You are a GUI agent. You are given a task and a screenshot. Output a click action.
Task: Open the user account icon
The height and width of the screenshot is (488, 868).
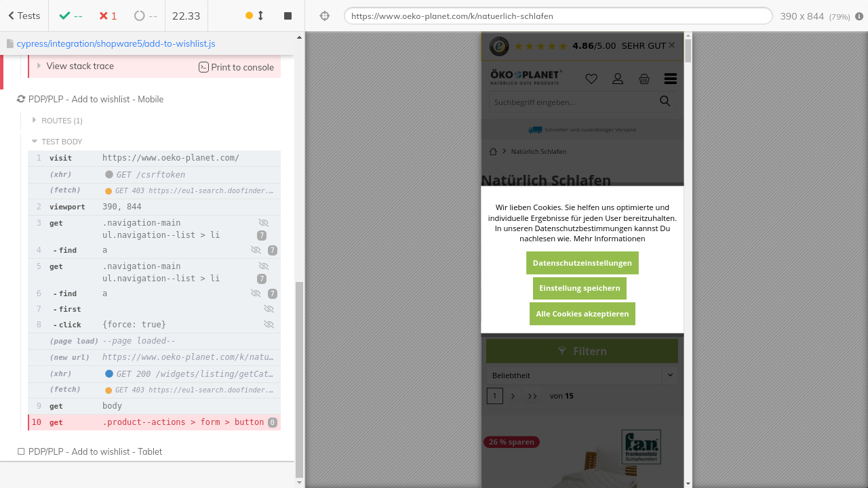618,79
